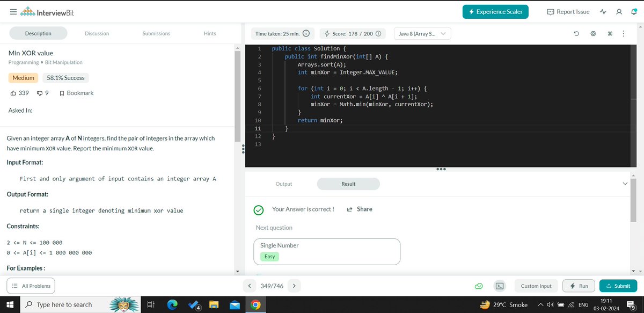Open the Hints tab

(210, 33)
